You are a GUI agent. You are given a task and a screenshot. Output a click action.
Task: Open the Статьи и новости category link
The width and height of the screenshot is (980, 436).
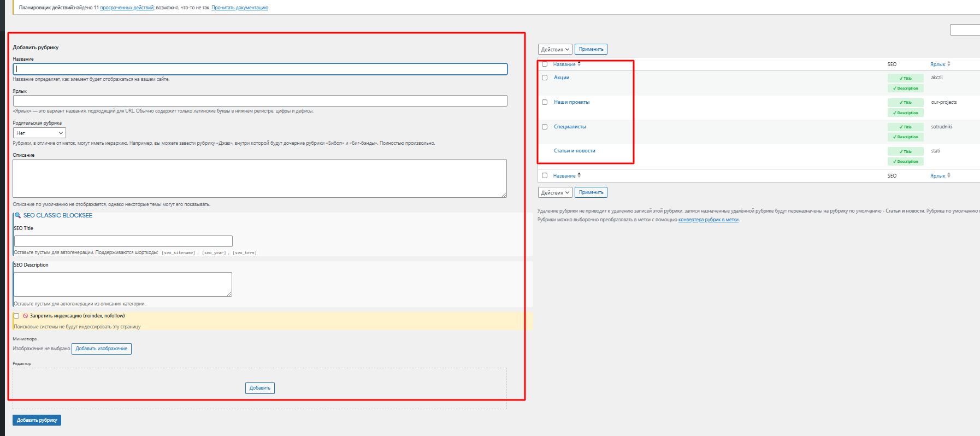coord(574,151)
